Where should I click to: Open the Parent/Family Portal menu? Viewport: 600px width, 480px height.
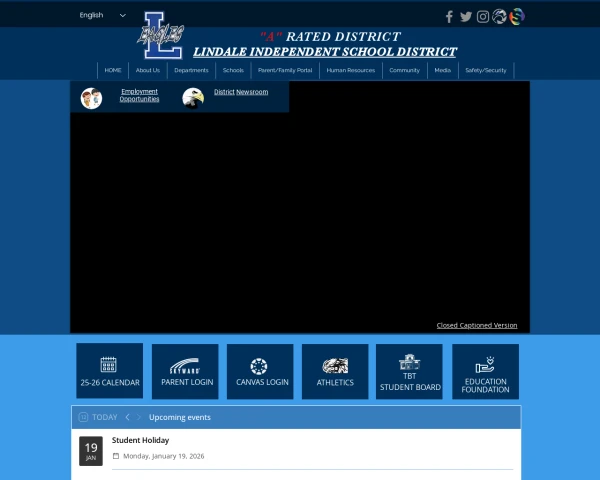[285, 70]
